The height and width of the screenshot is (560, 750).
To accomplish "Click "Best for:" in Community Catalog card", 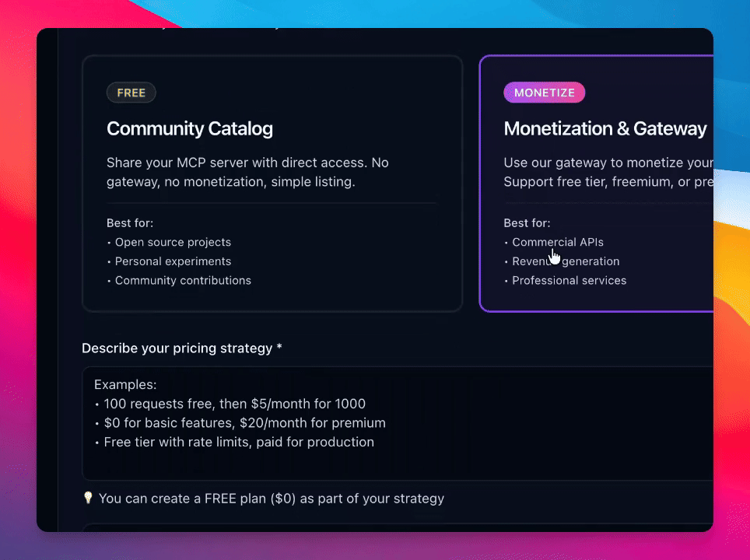I will 130,223.
